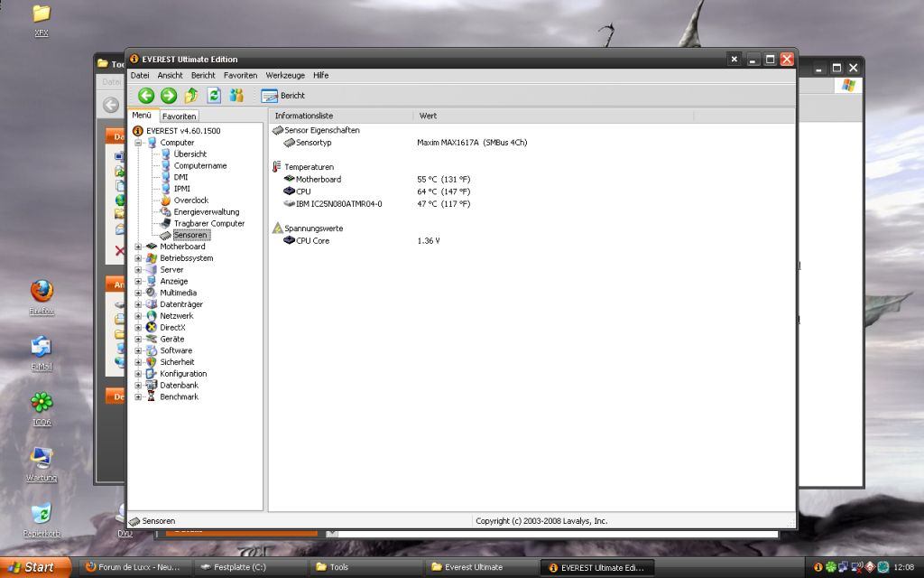Collapse the Computer tree node
The image size is (924, 578).
tap(138, 143)
